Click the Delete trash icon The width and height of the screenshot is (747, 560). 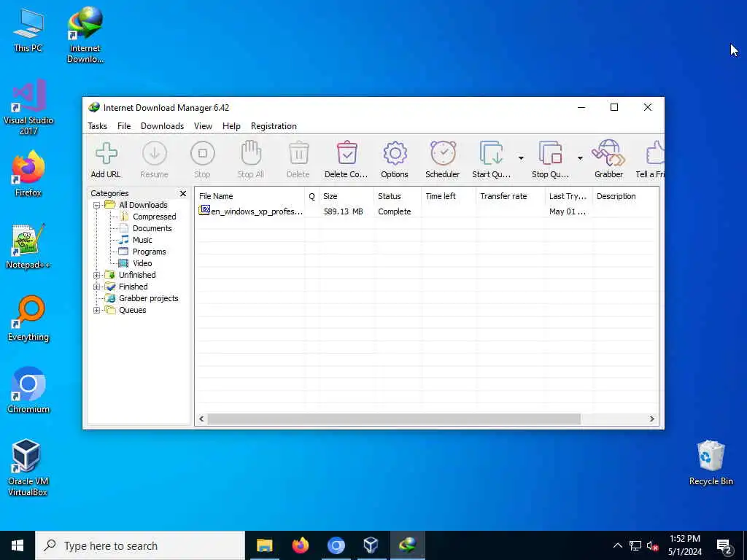click(298, 153)
